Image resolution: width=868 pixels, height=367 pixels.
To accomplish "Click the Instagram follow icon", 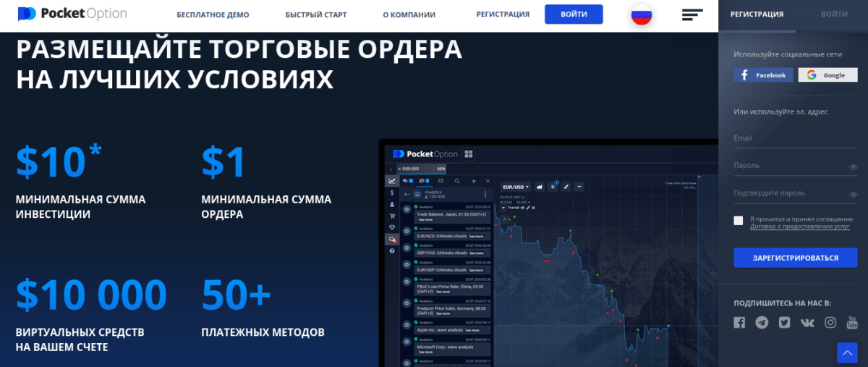I will (x=830, y=323).
